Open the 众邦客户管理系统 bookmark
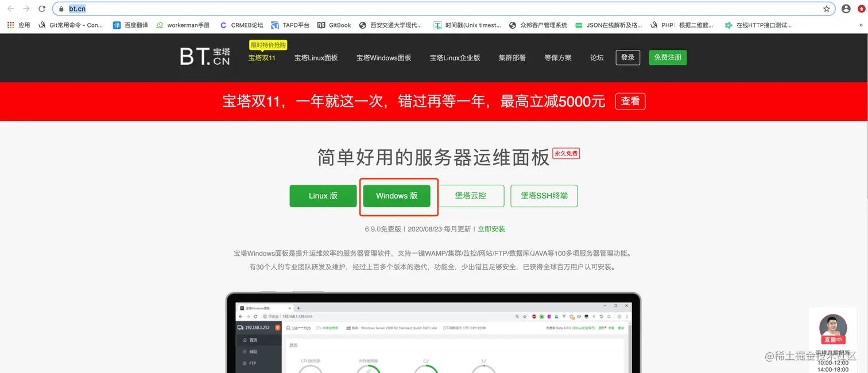The height and width of the screenshot is (373, 868). [x=538, y=25]
